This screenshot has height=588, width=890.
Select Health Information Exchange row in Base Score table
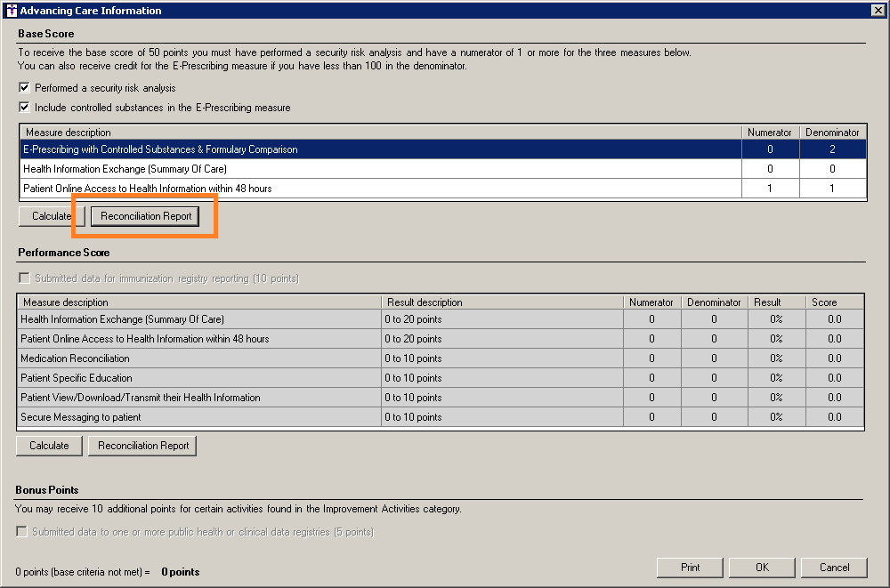[443, 168]
